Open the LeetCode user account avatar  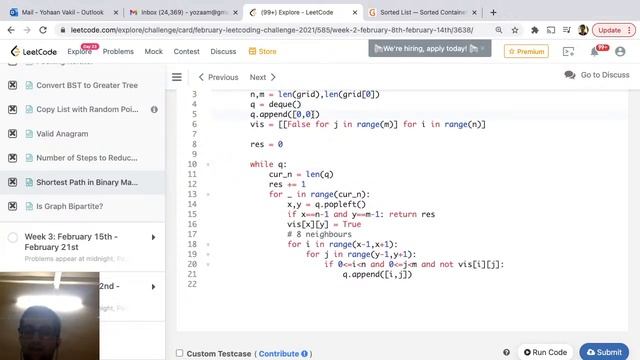tap(620, 51)
